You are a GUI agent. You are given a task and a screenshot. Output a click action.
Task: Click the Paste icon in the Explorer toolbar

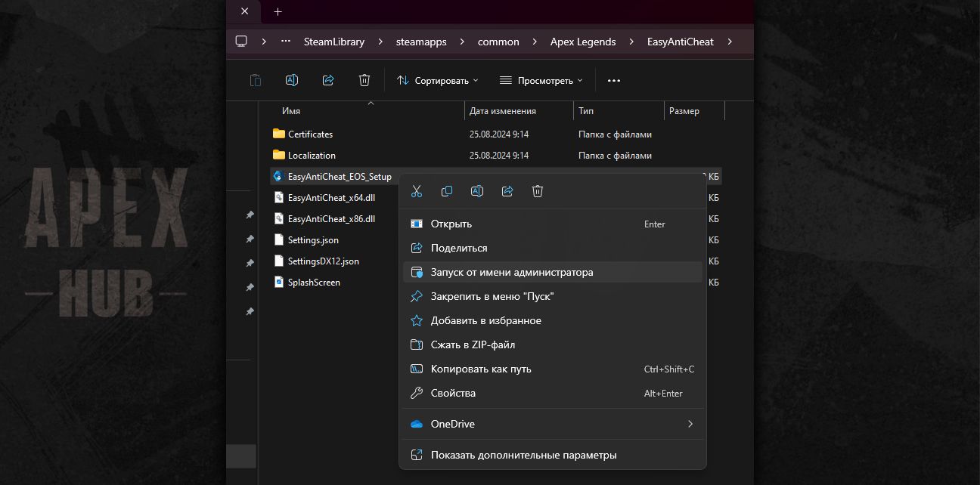tap(256, 80)
